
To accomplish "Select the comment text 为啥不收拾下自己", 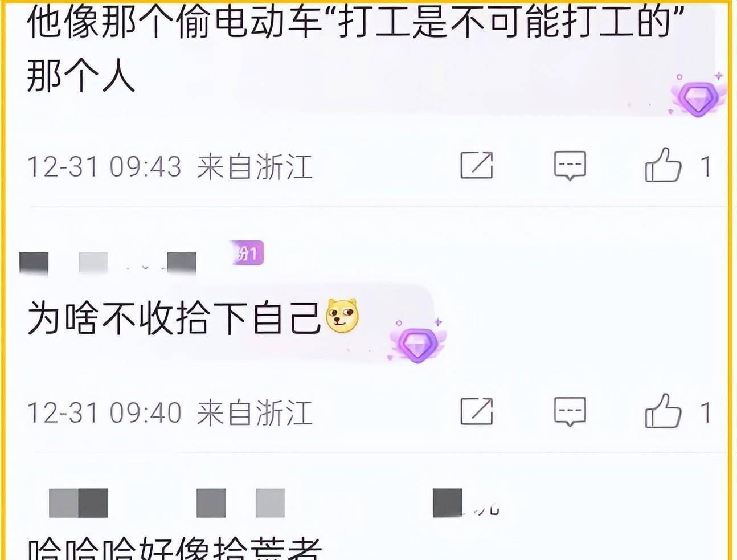I will coord(174,317).
